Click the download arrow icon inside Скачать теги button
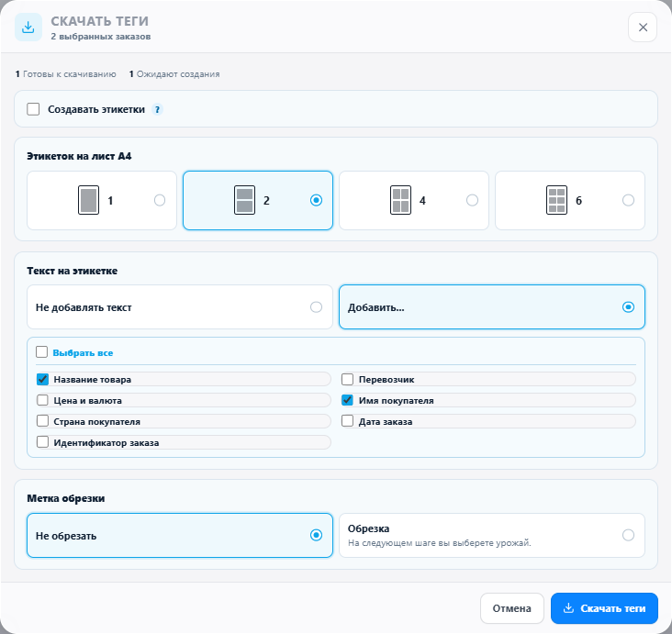The height and width of the screenshot is (634, 672). 568,608
